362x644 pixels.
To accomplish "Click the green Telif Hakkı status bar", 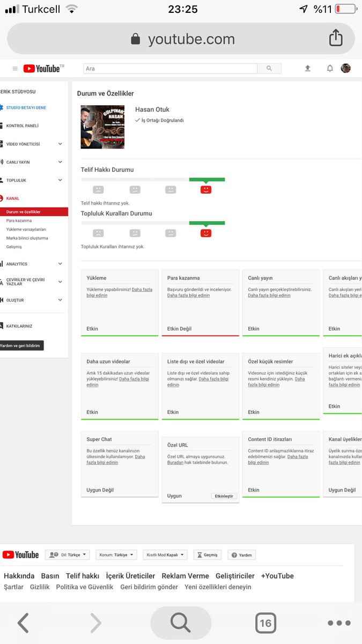I will pyautogui.click(x=207, y=180).
